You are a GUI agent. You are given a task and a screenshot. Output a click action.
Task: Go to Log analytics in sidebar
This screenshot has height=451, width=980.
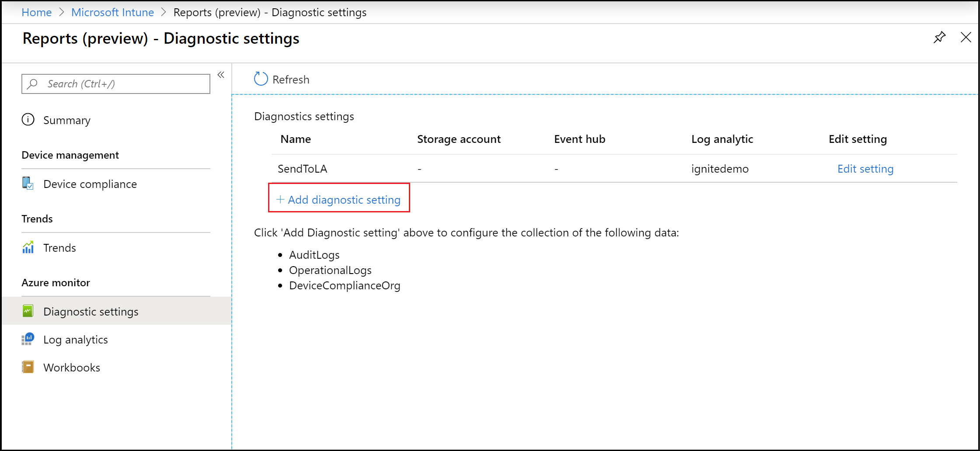[76, 340]
